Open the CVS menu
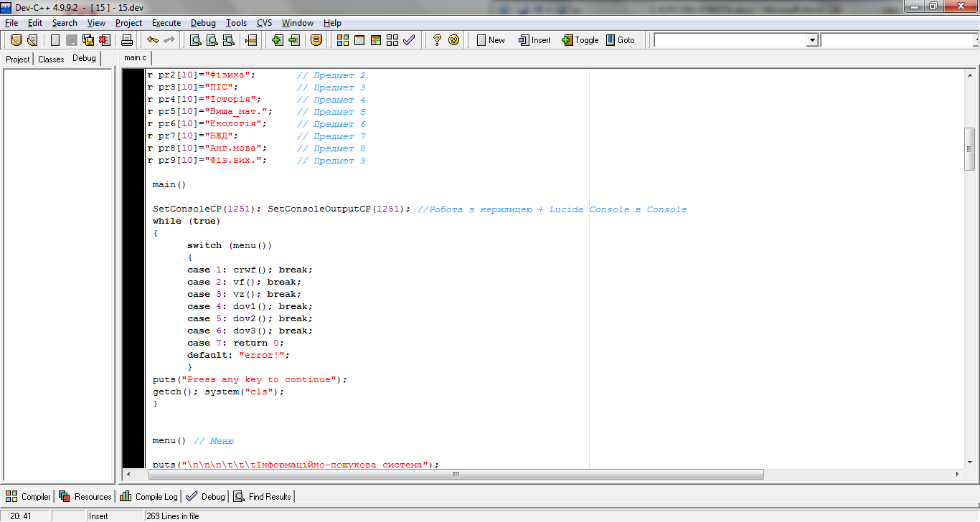The image size is (980, 522). [x=265, y=23]
